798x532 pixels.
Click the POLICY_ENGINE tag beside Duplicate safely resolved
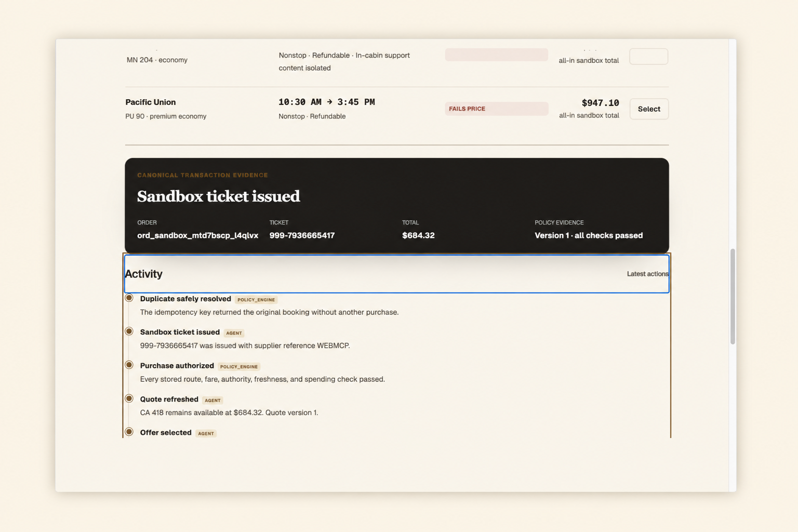click(256, 300)
